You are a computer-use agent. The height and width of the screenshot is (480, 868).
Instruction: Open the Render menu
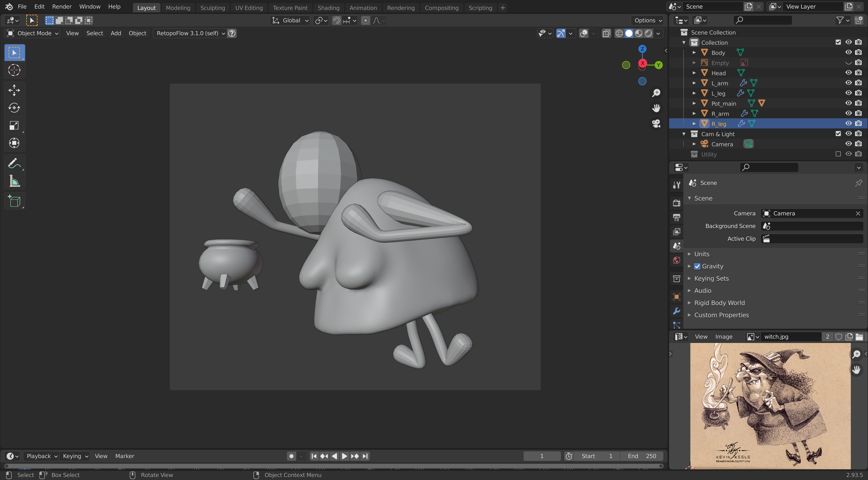click(x=62, y=6)
